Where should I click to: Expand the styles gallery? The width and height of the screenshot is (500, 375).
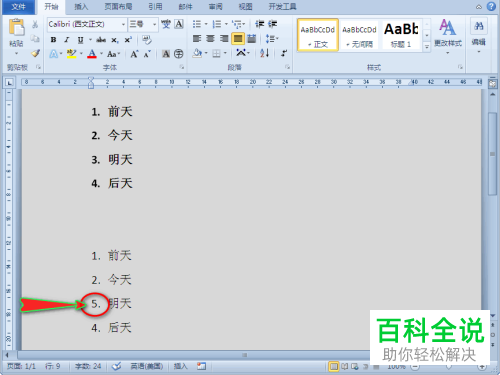[427, 47]
